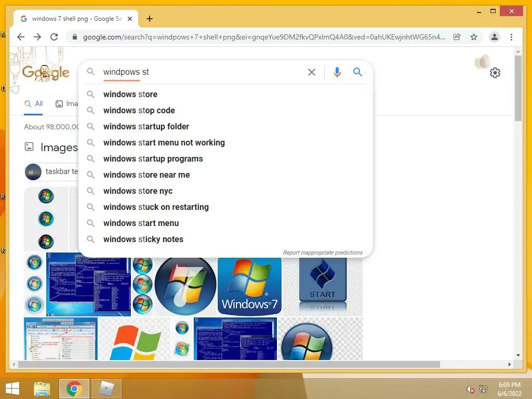This screenshot has height=399, width=532.
Task: Go forward to next page
Action: pos(37,37)
